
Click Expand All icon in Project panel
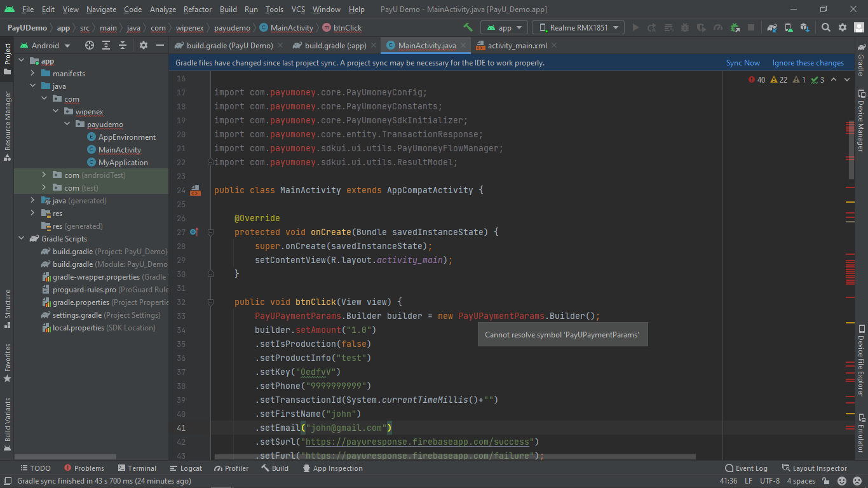pyautogui.click(x=106, y=45)
